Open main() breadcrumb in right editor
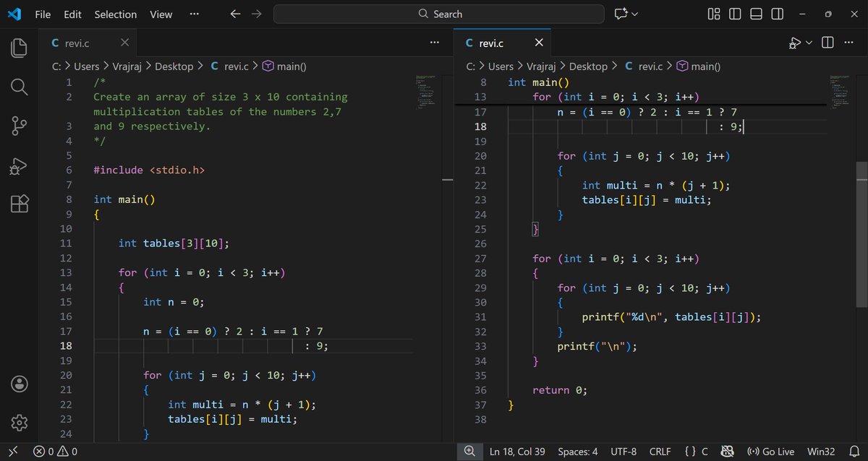Screen dimensions: 868x461 coord(698,66)
